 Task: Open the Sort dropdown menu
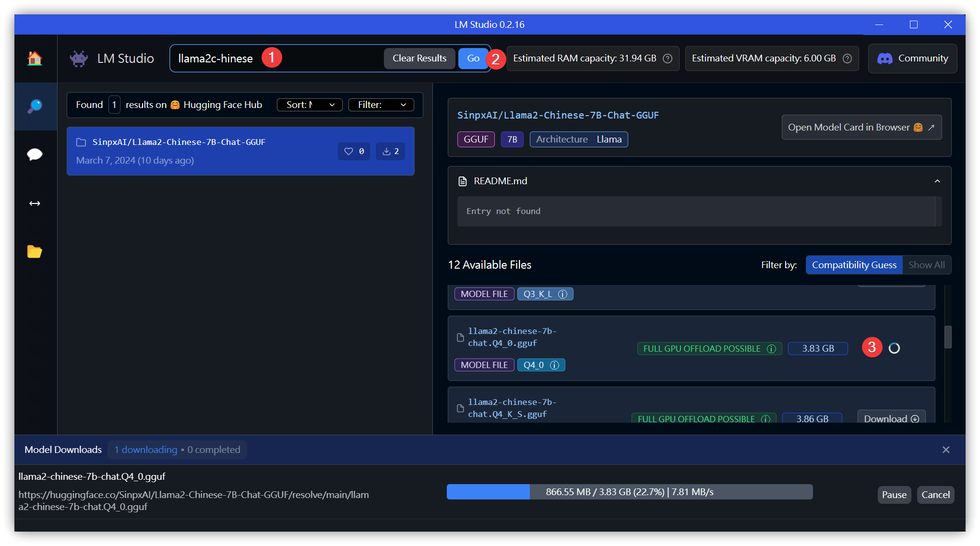click(x=310, y=105)
